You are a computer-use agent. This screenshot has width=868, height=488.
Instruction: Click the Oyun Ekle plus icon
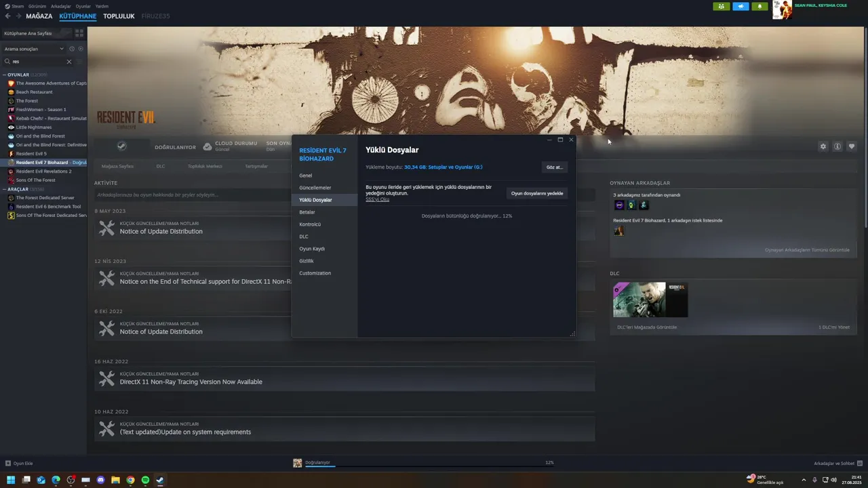pyautogui.click(x=8, y=464)
